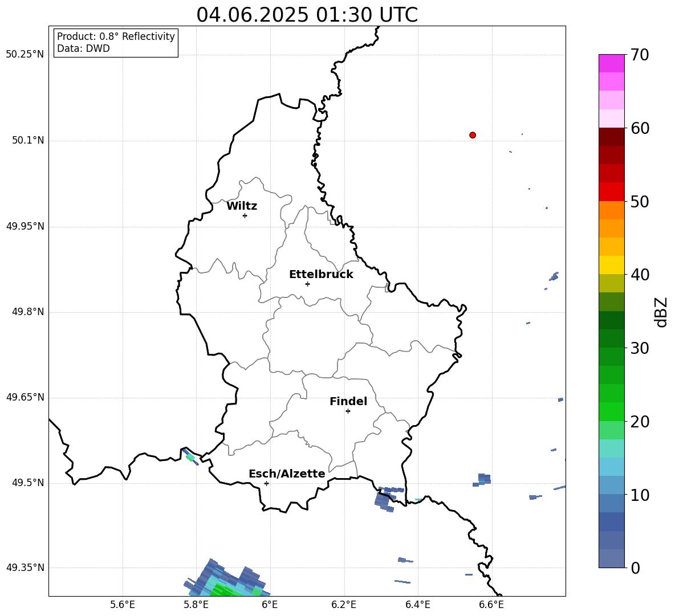Click the small cyan echo near the western border
Viewport: 675px width, 616px height.
click(190, 457)
